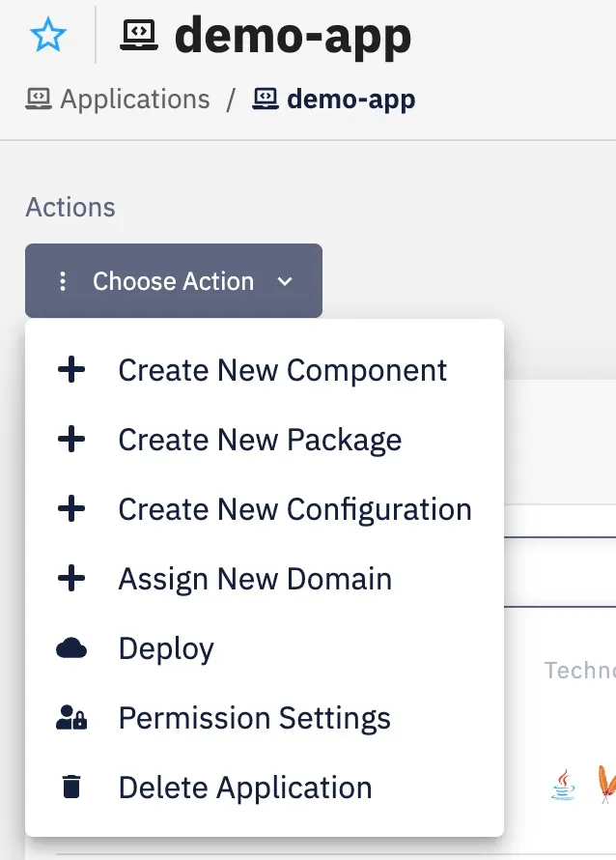Click the Java technology icon
The height and width of the screenshot is (860, 616).
[563, 784]
